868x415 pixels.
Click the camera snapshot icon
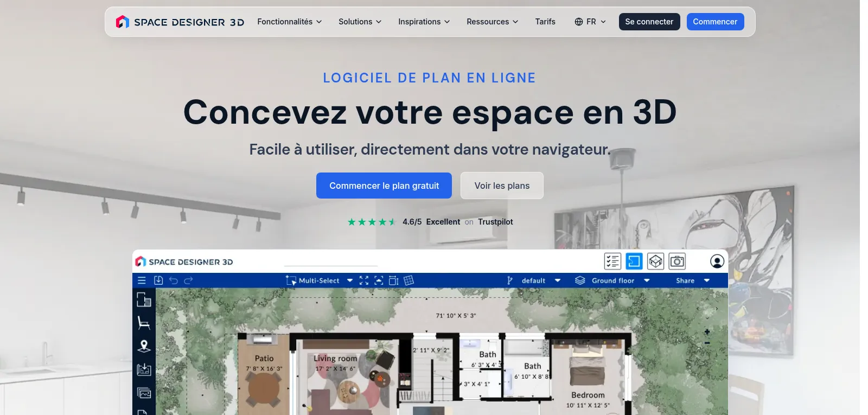pos(677,261)
